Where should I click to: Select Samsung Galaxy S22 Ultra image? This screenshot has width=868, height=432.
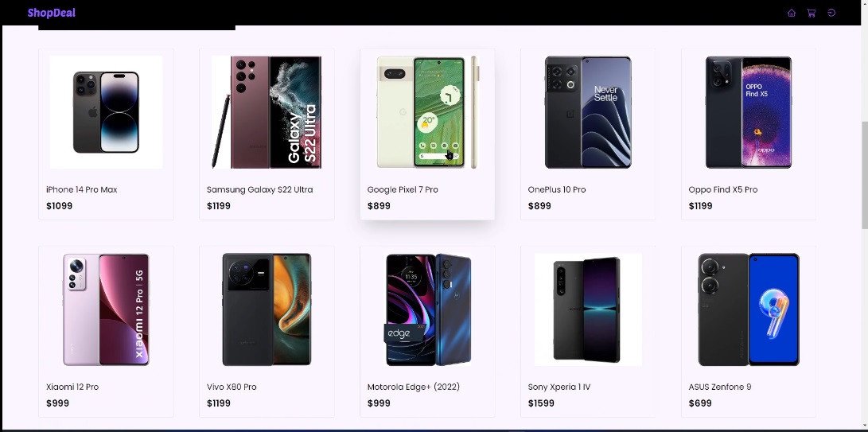(x=267, y=112)
